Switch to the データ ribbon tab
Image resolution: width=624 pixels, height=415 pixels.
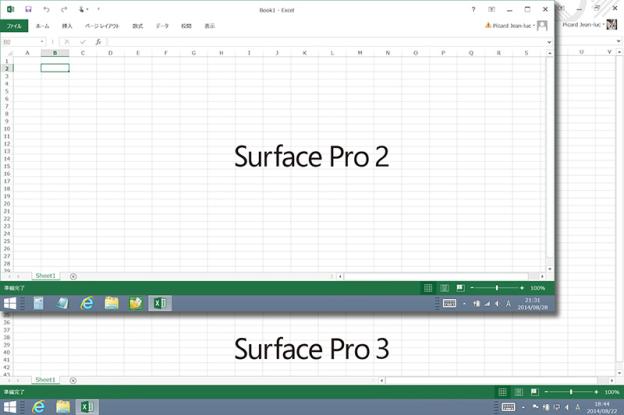(x=162, y=26)
